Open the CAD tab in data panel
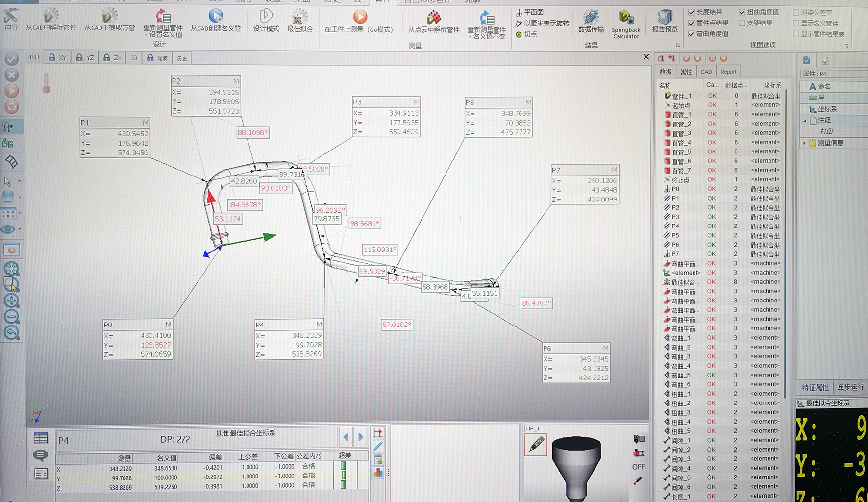The width and height of the screenshot is (868, 502). point(706,72)
